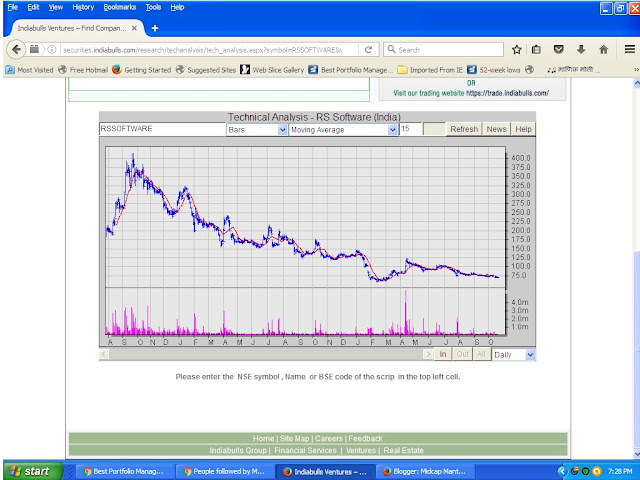Open Best Portfolio Manage... bookmark
This screenshot has height=480, width=640.
coord(351,70)
